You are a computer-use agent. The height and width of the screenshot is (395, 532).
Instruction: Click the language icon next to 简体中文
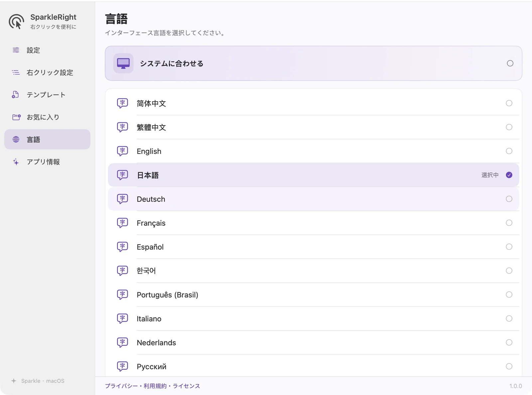click(x=122, y=103)
